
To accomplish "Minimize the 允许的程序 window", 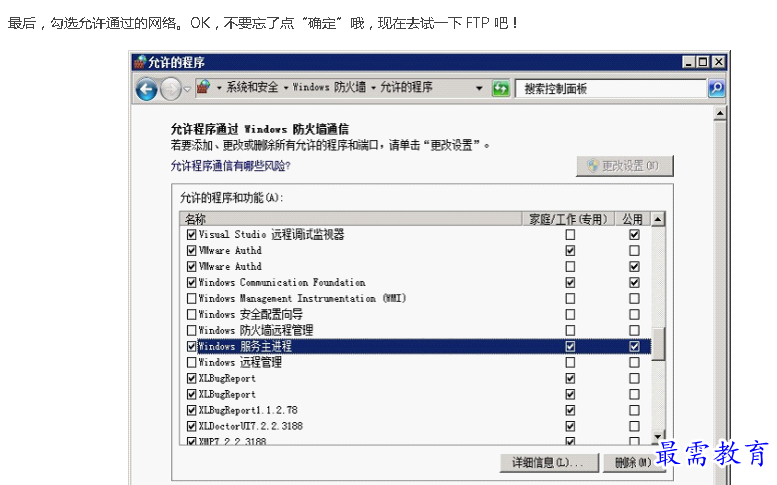I will [689, 62].
